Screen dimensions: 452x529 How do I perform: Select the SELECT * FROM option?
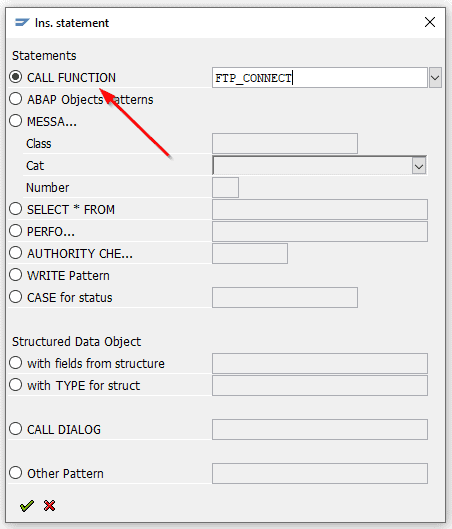[16, 209]
